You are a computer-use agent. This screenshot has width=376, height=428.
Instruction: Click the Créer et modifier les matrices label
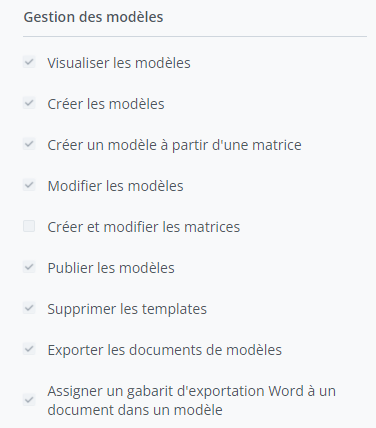pos(144,227)
